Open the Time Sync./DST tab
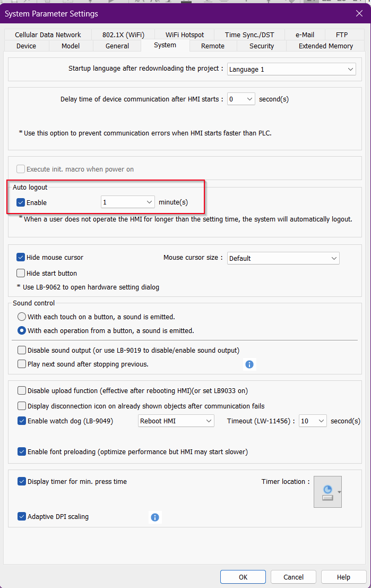The image size is (371, 588). click(x=250, y=35)
